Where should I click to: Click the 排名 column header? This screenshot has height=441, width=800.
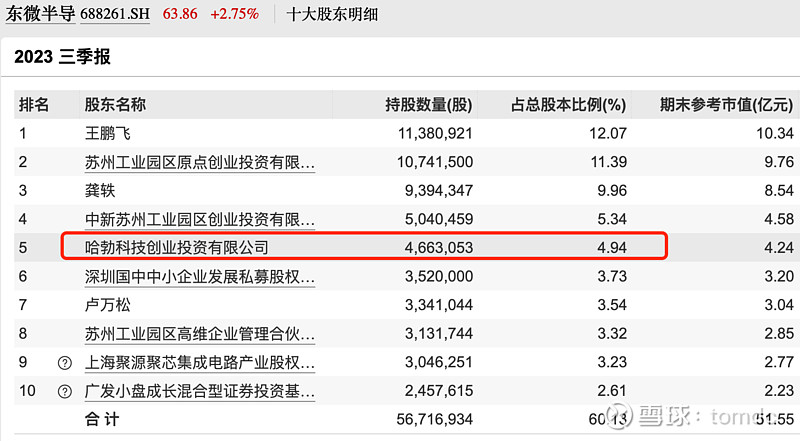tap(34, 105)
